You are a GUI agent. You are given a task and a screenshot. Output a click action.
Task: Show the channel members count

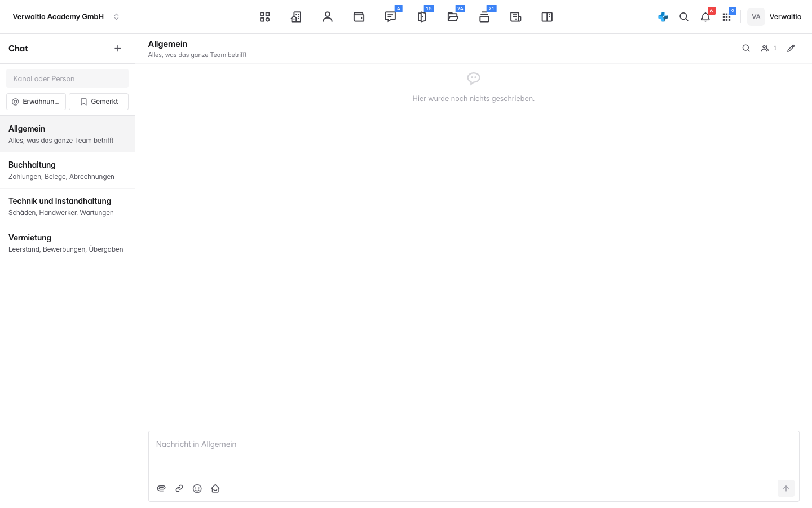[769, 49]
